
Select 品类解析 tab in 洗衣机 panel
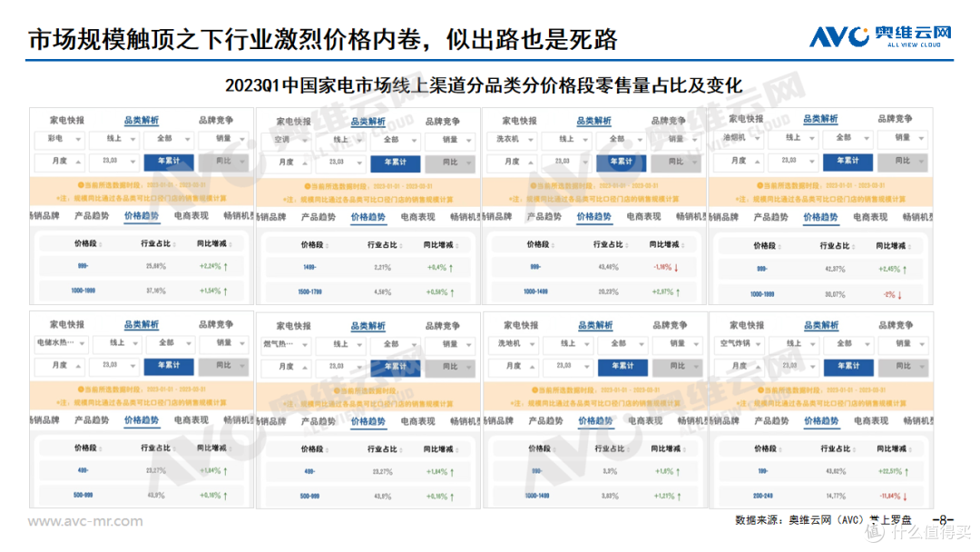[x=593, y=121]
